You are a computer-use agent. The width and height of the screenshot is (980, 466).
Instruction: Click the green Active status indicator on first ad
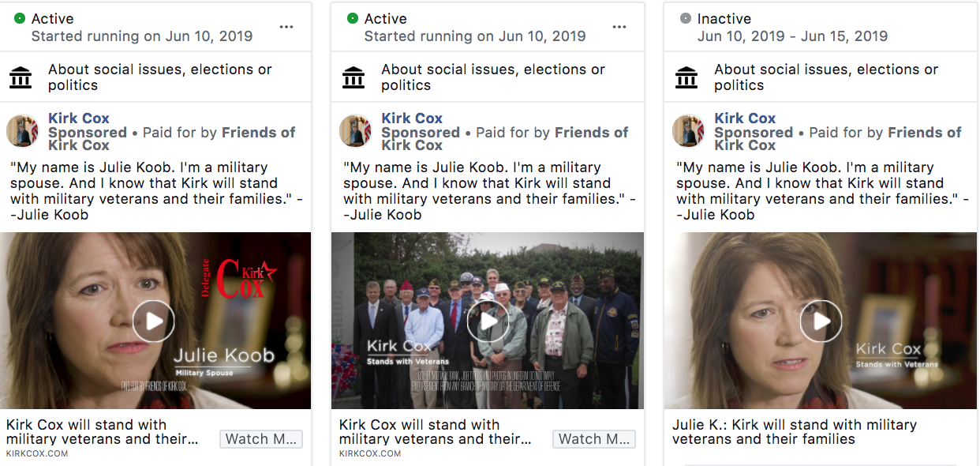pyautogui.click(x=20, y=18)
